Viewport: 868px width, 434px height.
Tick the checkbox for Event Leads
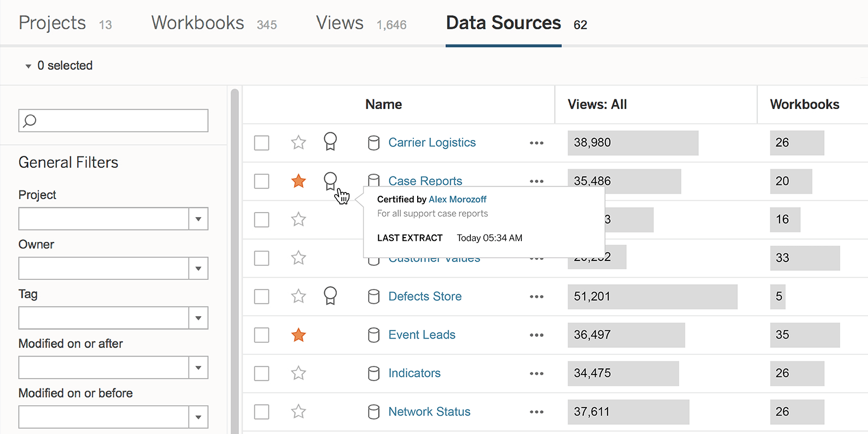[x=261, y=335]
